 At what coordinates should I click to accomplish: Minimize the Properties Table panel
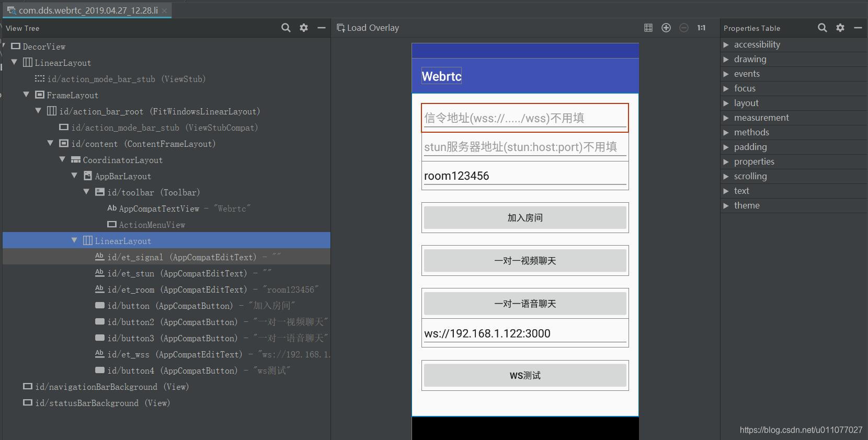tap(858, 28)
